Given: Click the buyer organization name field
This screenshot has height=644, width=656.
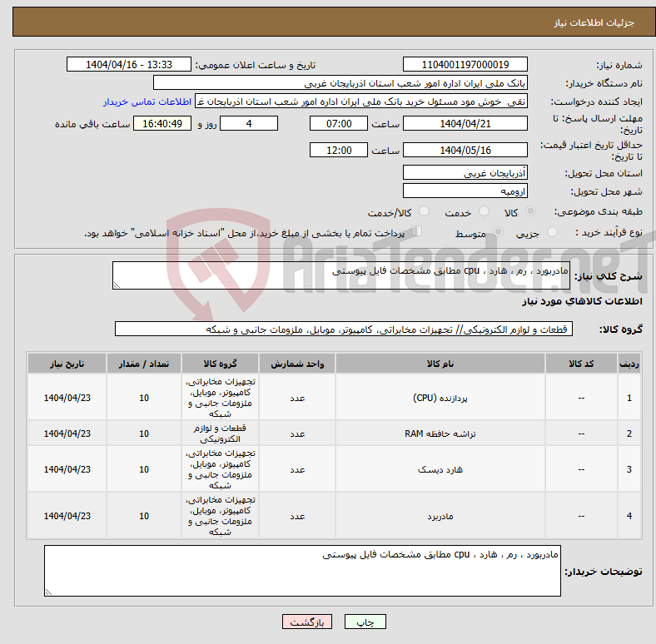Looking at the screenshot, I should point(340,83).
